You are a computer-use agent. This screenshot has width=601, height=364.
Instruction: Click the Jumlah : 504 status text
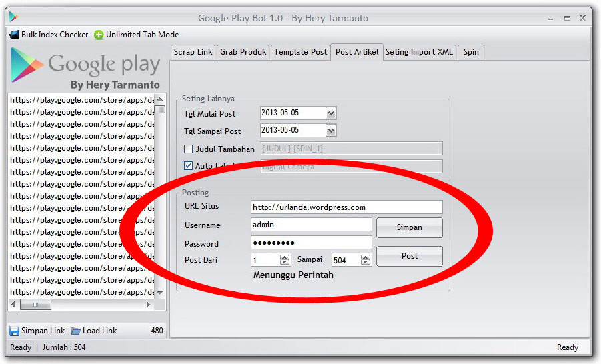pos(64,347)
